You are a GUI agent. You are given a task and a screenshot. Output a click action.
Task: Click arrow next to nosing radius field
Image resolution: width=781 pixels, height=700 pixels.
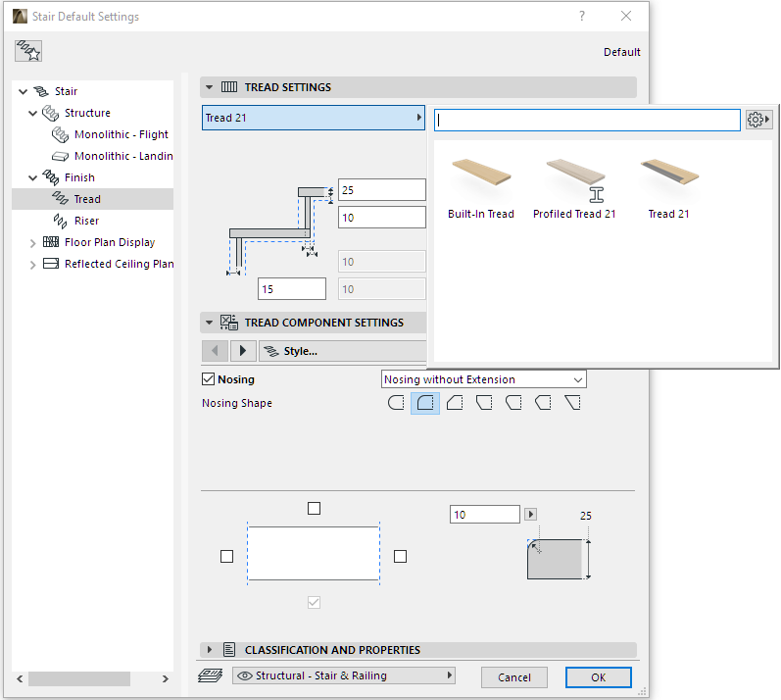pos(530,514)
